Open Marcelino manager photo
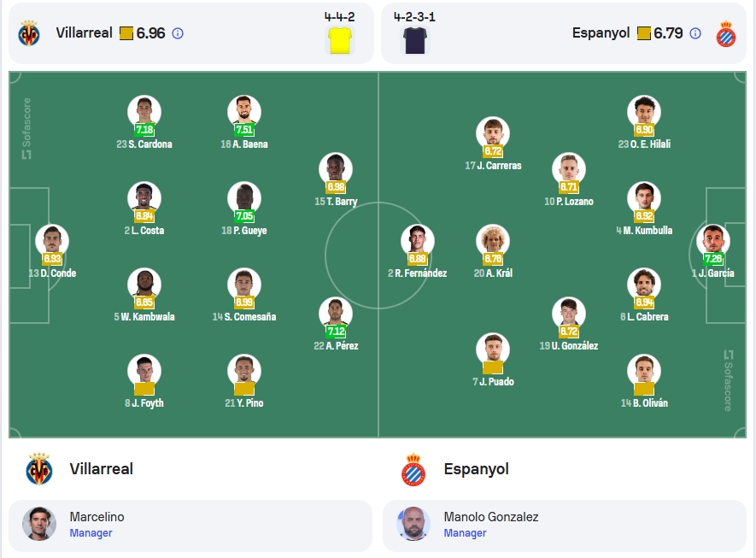The height and width of the screenshot is (558, 756). [39, 524]
